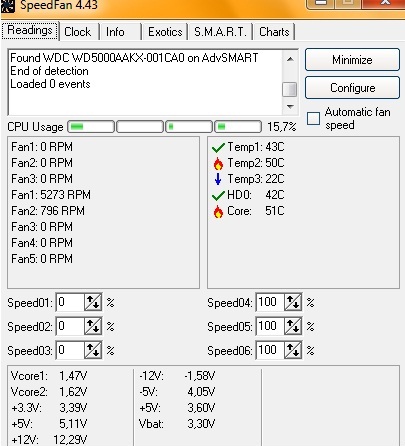Switch to the S.M.A.R.T. tab
405x446 pixels.
220,32
